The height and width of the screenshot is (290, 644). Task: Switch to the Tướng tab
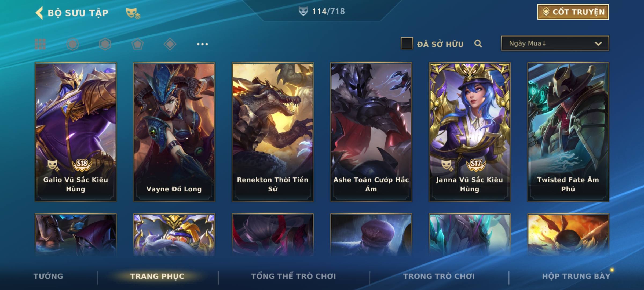48,276
